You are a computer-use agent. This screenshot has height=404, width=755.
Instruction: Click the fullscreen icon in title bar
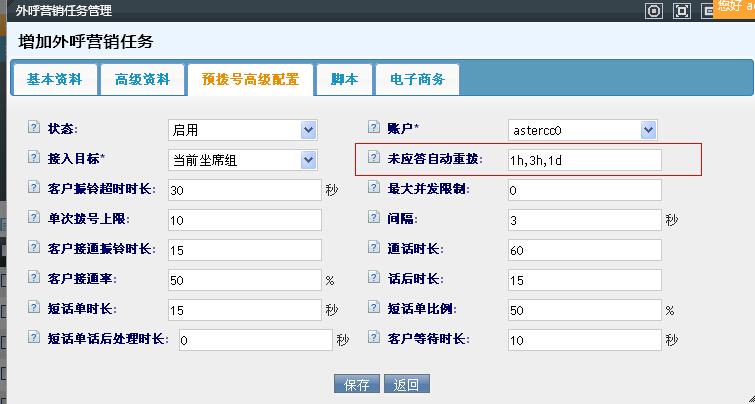(682, 11)
